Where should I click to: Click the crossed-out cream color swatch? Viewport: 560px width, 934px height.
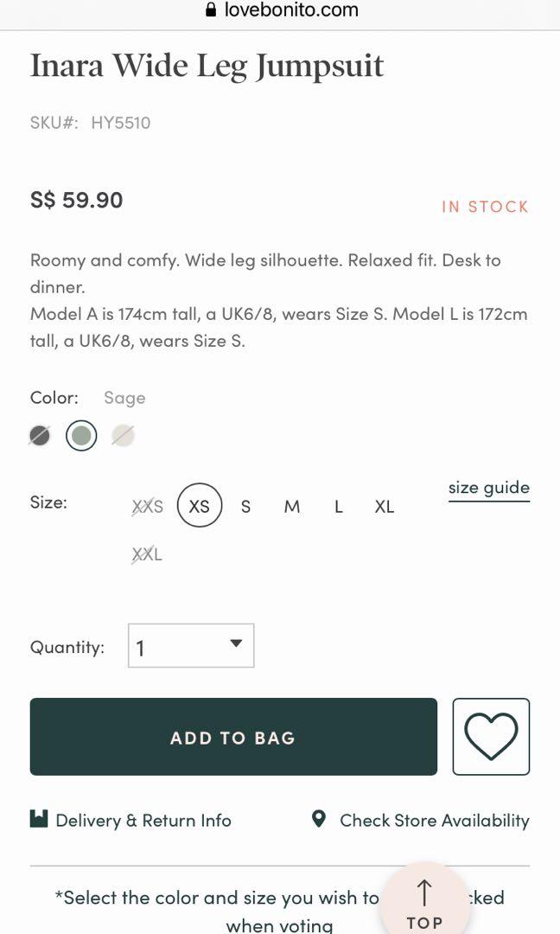click(123, 435)
